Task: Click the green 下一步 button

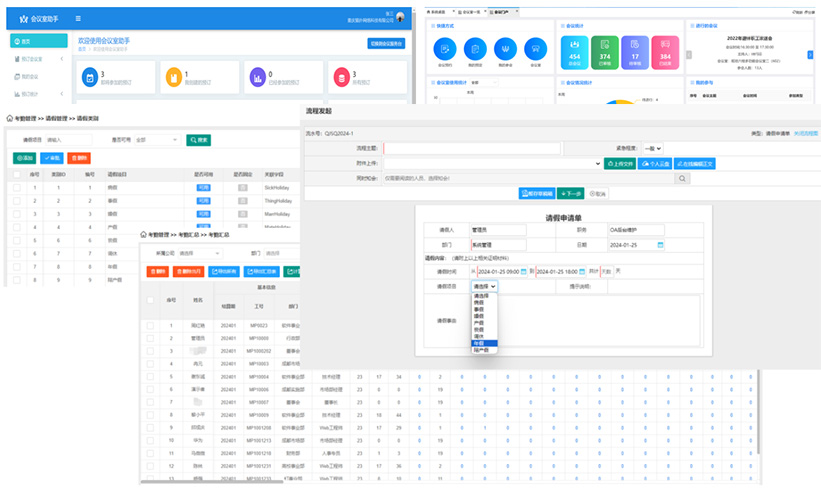Action: [x=570, y=194]
